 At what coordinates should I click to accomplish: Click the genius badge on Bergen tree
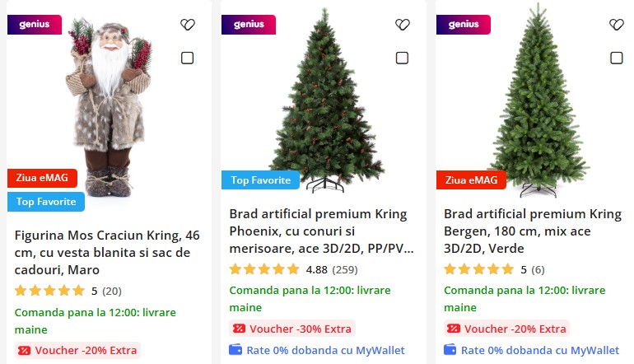[x=464, y=25]
